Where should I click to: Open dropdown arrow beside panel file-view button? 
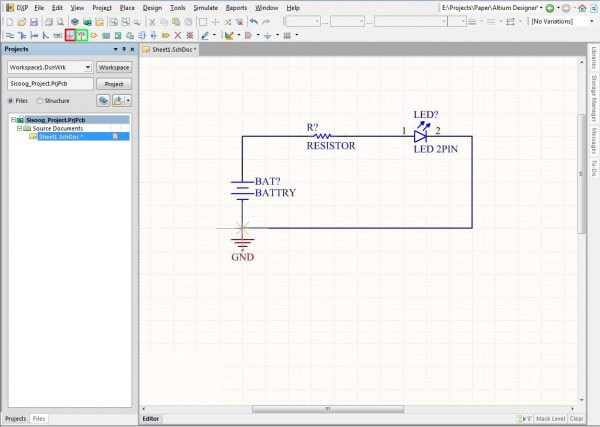coord(128,101)
